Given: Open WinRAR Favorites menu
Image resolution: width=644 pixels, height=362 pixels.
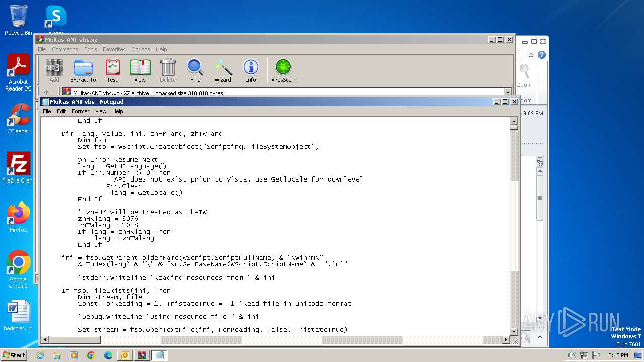Looking at the screenshot, I should pos(114,49).
